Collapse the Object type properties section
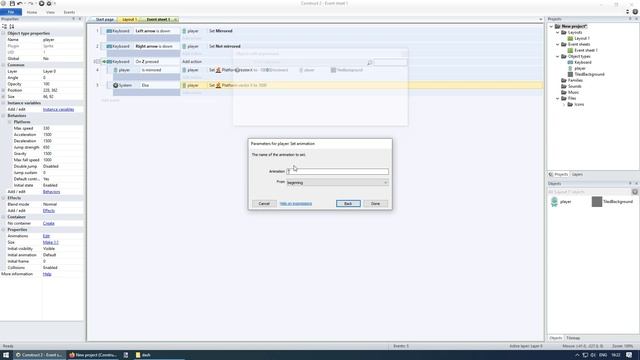 (4, 33)
